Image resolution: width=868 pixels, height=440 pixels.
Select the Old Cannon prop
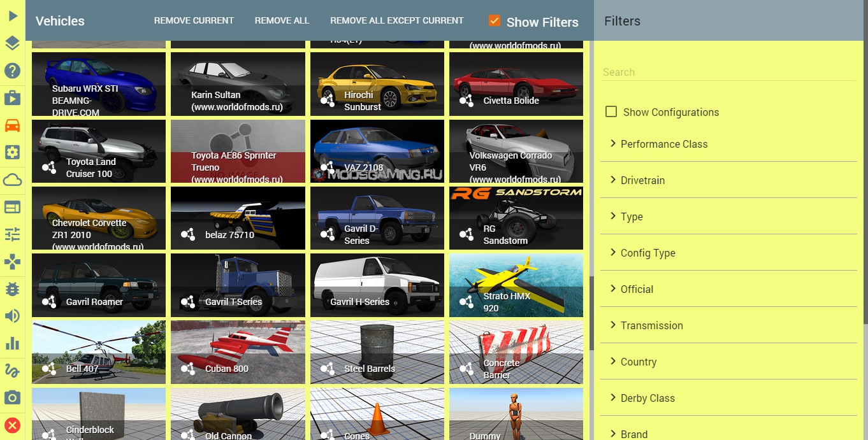pyautogui.click(x=238, y=414)
